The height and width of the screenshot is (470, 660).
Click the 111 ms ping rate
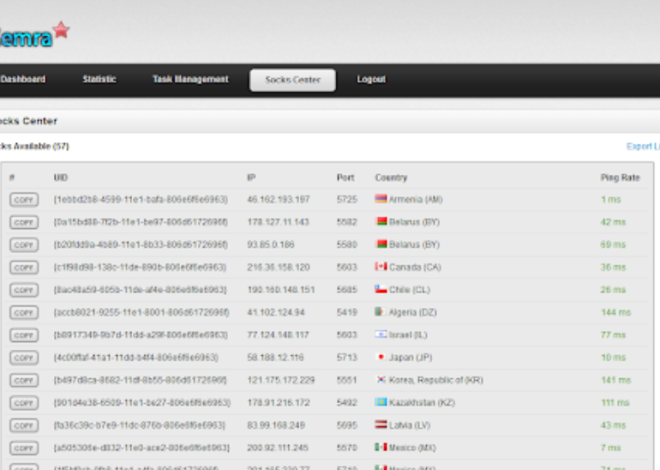[615, 403]
